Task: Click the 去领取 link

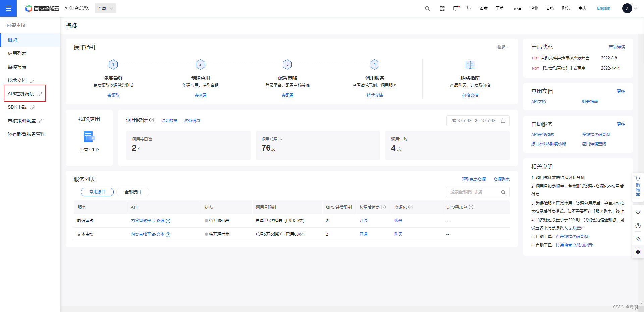Action: [x=113, y=95]
